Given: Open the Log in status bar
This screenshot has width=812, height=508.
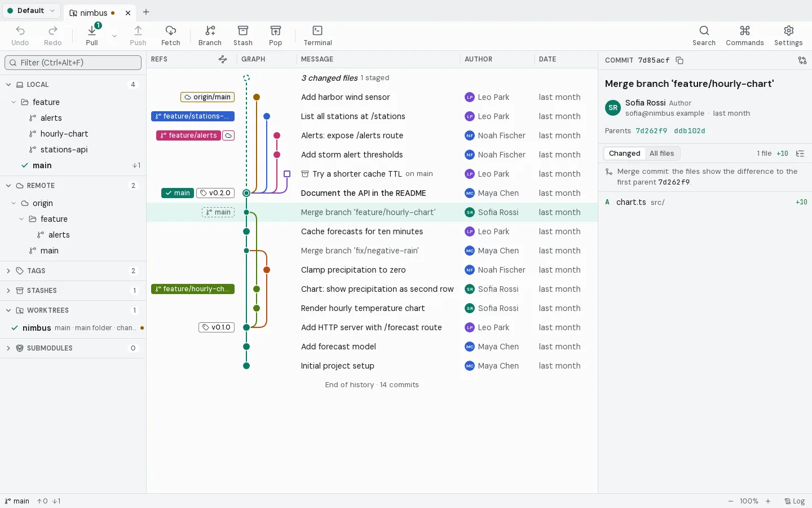Looking at the screenshot, I should [795, 501].
